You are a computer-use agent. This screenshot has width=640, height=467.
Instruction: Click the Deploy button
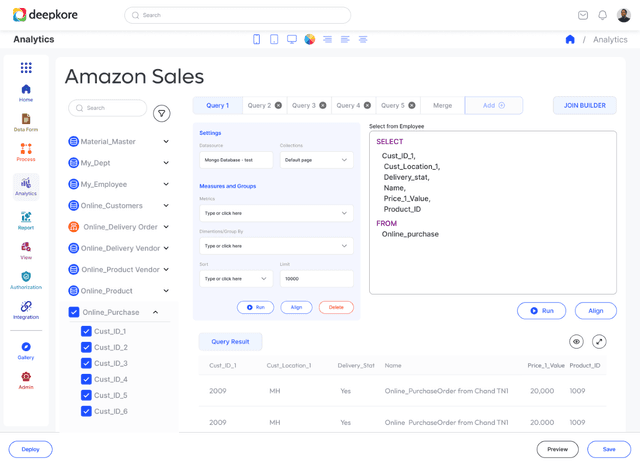click(x=31, y=449)
